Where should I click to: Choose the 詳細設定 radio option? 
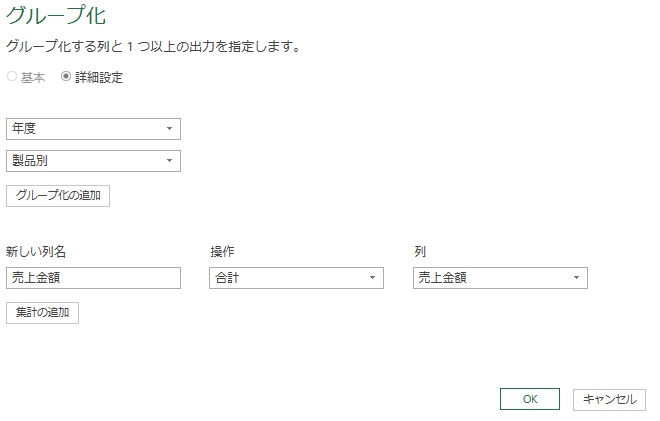pos(67,77)
